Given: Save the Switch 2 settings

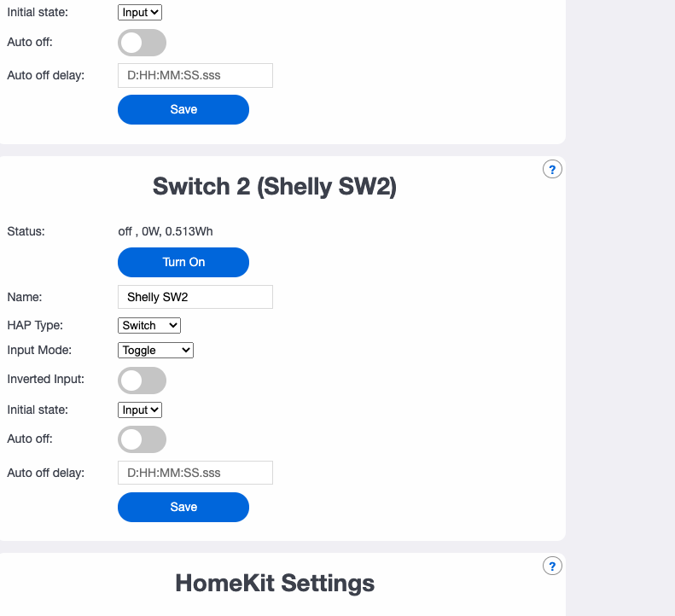Looking at the screenshot, I should click(183, 507).
